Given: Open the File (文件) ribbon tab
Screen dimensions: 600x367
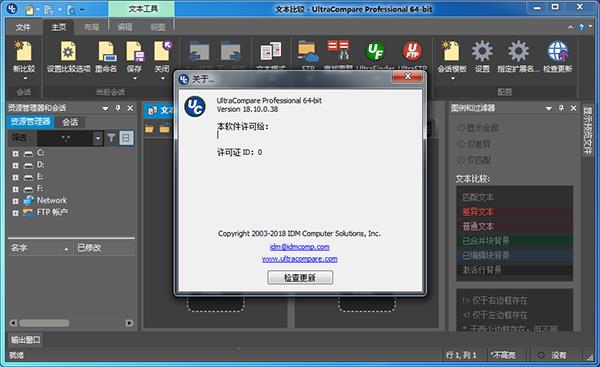Looking at the screenshot, I should (23, 27).
